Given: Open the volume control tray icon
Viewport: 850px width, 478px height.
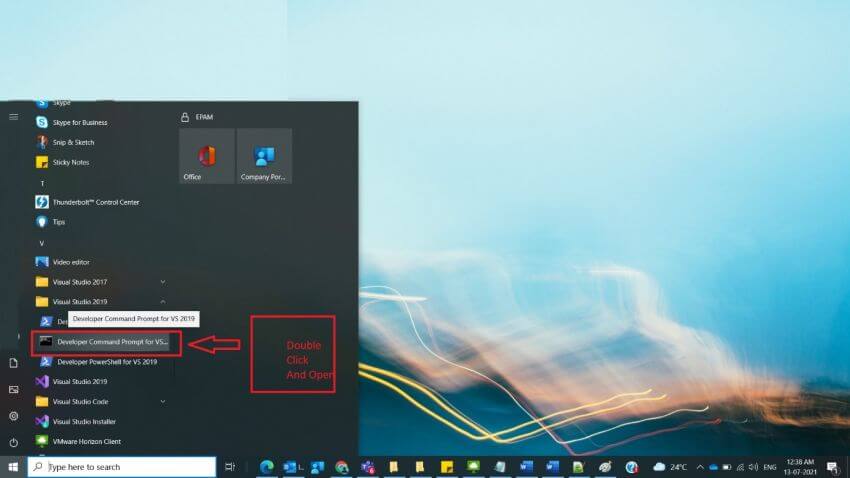Looking at the screenshot, I should pos(753,467).
